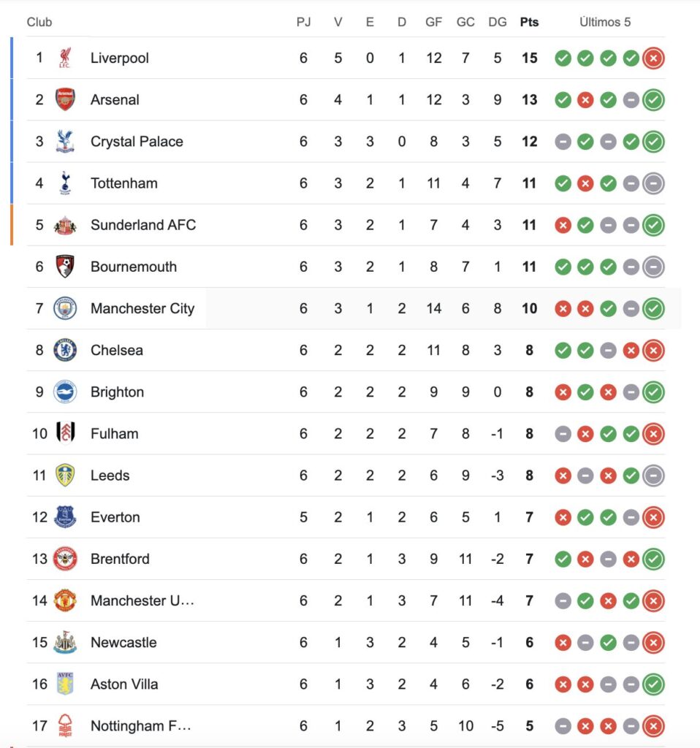Click the Chelsea club badge
The image size is (700, 748).
[66, 350]
